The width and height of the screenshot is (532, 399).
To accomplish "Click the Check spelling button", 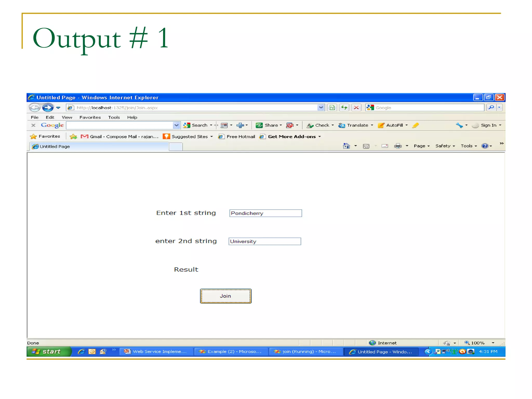I will (x=320, y=125).
